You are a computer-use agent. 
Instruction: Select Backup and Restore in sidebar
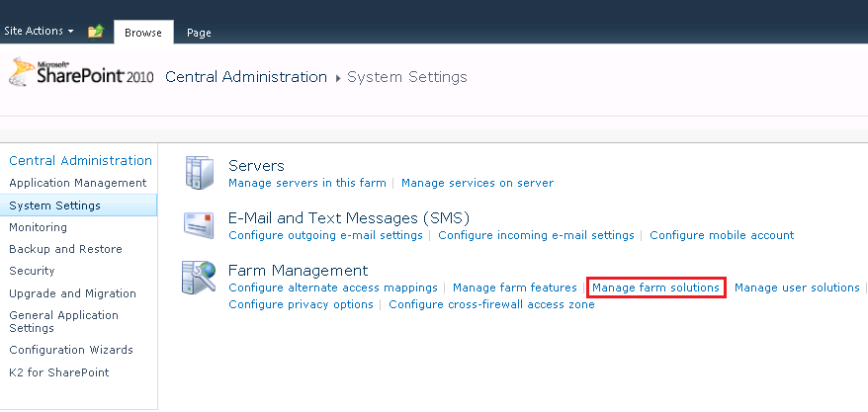[66, 249]
